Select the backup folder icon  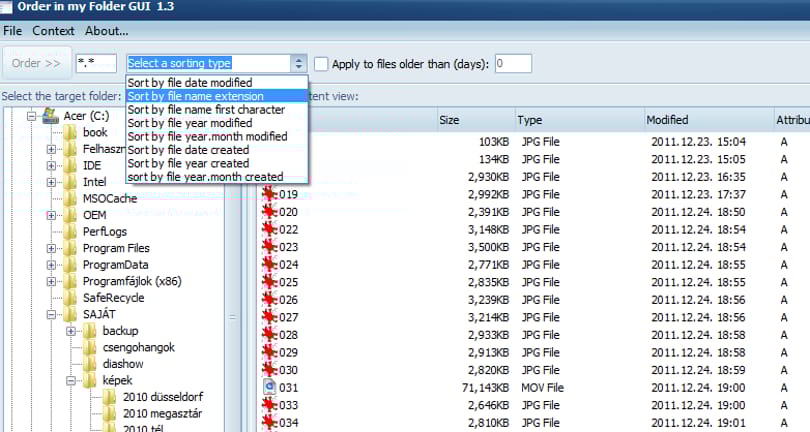[x=89, y=331]
